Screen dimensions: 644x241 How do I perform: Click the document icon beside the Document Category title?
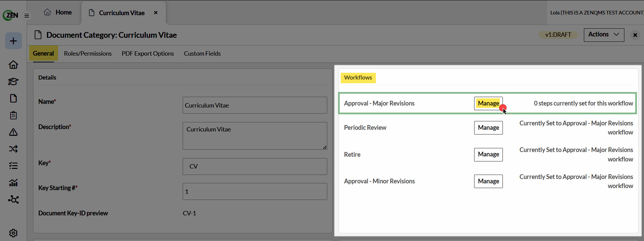click(x=38, y=35)
